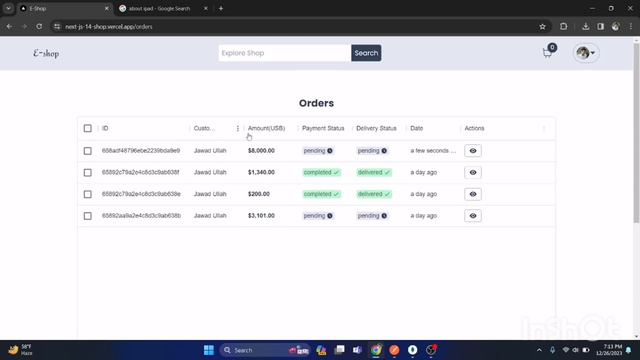This screenshot has width=640, height=360.
Task: Open the browser downloads icon
Action: click(586, 27)
